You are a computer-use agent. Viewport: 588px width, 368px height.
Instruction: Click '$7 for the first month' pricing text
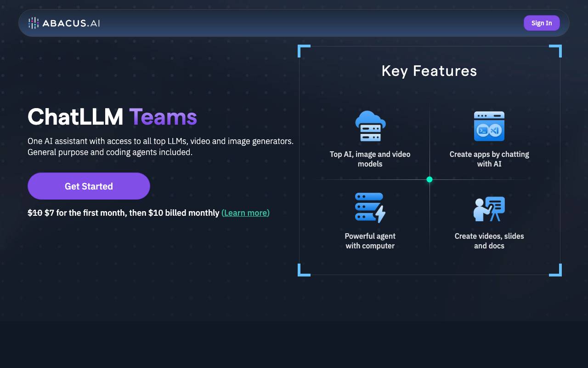click(x=85, y=213)
